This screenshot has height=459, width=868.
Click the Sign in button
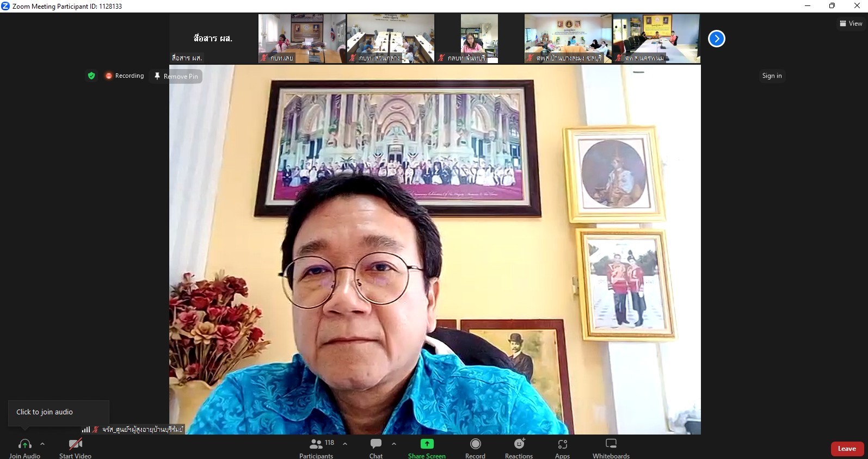(772, 76)
